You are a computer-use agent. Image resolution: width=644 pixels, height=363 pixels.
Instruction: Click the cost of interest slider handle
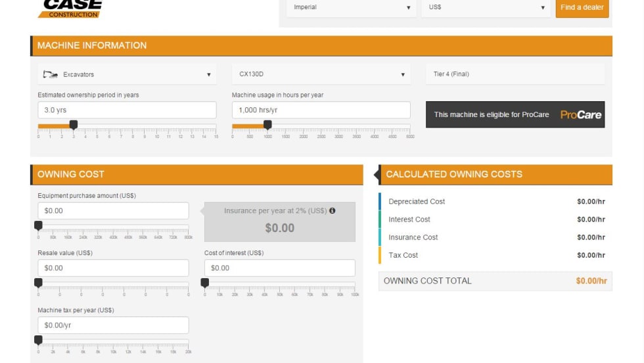(x=205, y=283)
